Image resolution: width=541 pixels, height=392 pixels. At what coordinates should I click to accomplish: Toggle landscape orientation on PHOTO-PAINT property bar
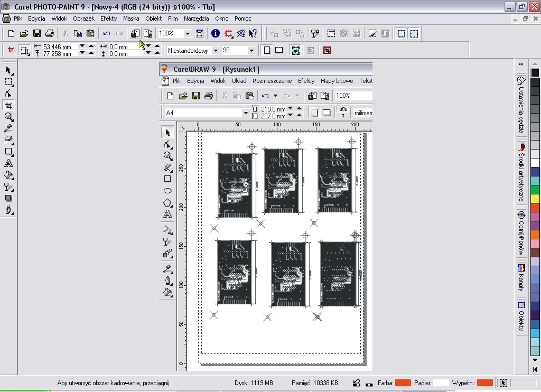coord(279,50)
